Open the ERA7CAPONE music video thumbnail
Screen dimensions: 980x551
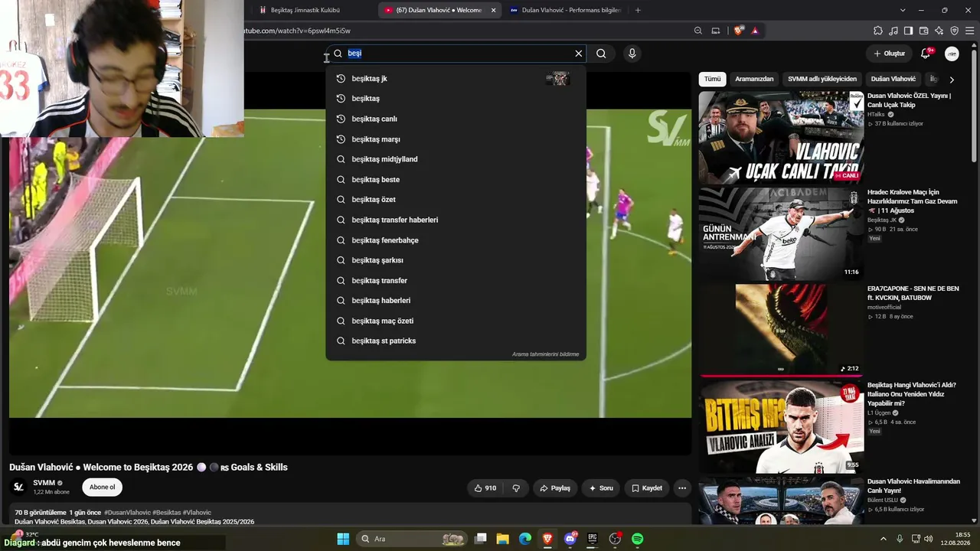(781, 331)
